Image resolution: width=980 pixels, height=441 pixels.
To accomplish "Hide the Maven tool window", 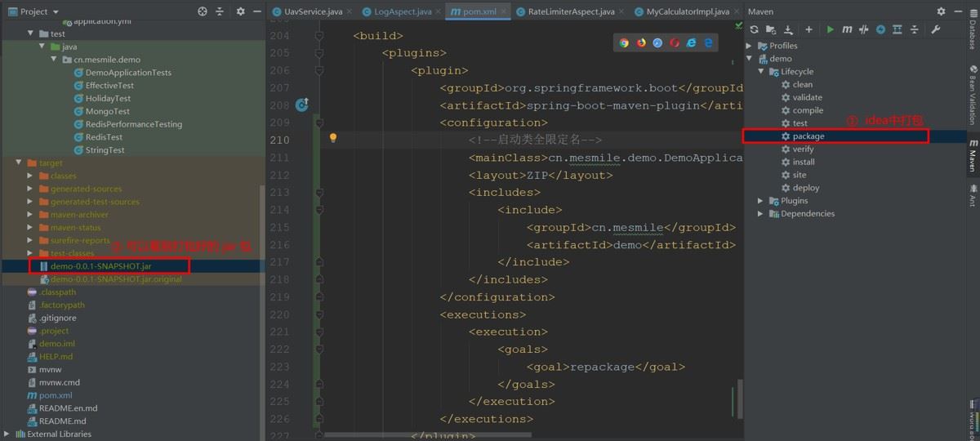I will pyautogui.click(x=958, y=11).
